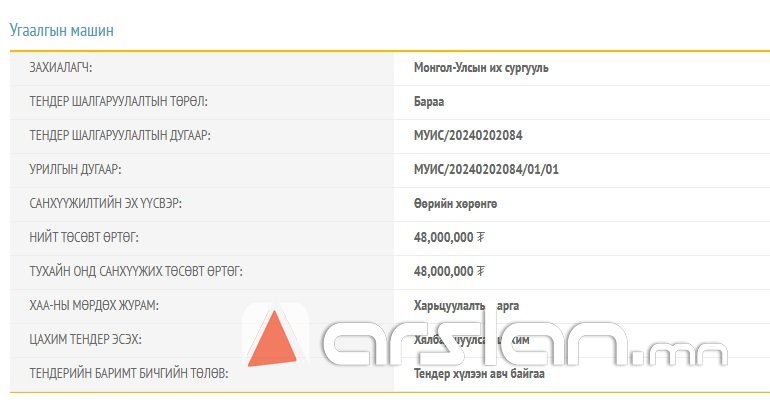Select the 'НИЙТ ТӨСӨВТ ӨРТӨГ:' label

click(x=84, y=238)
